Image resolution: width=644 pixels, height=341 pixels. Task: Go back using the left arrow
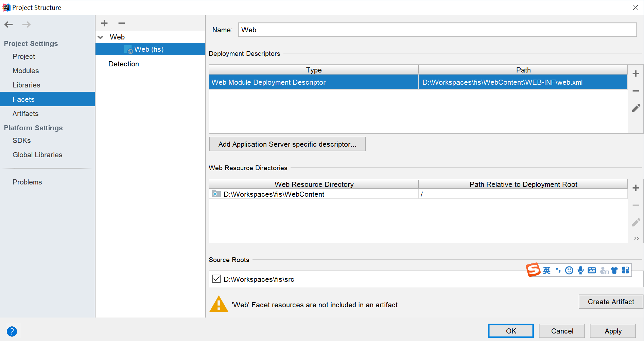9,25
